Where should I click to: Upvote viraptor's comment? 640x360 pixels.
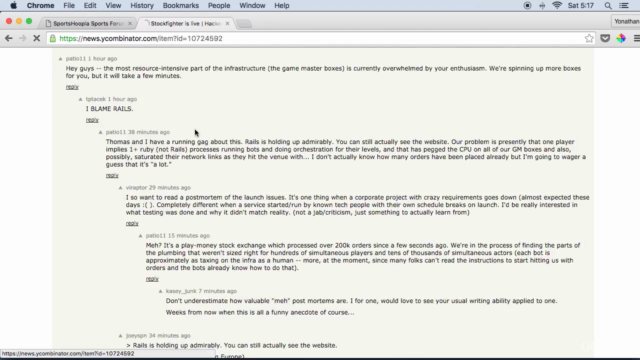tap(120, 188)
